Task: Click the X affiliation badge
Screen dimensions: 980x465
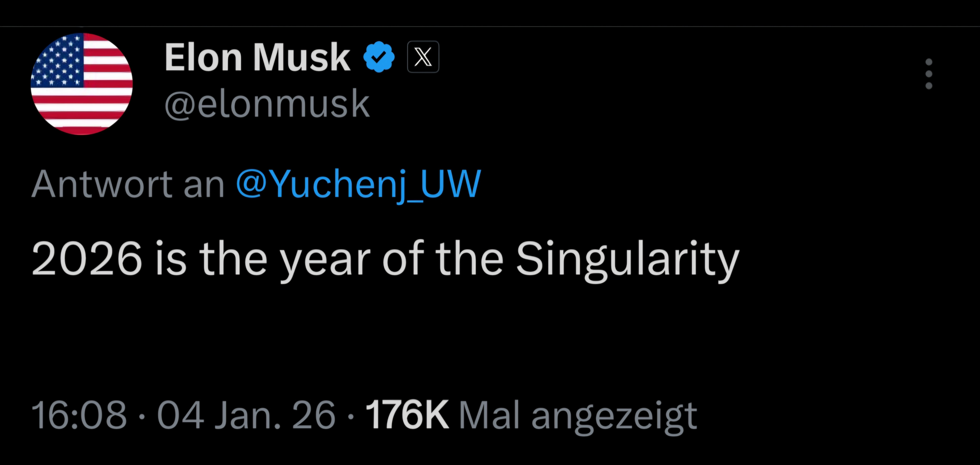Action: (x=423, y=57)
